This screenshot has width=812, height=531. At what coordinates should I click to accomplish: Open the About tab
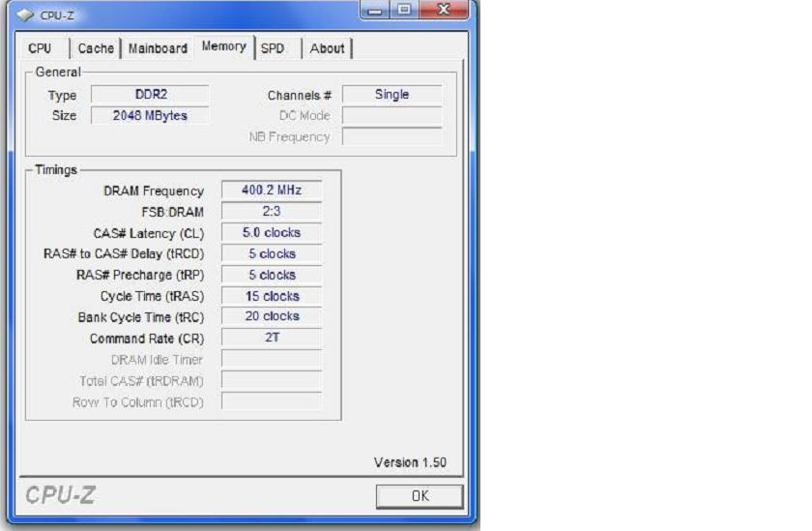pyautogui.click(x=328, y=48)
